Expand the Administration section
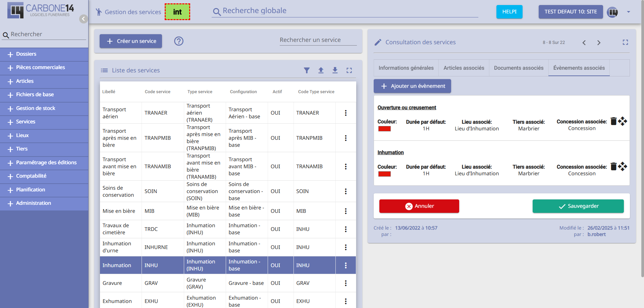Viewport: 644px width, 308px height. (x=44, y=203)
